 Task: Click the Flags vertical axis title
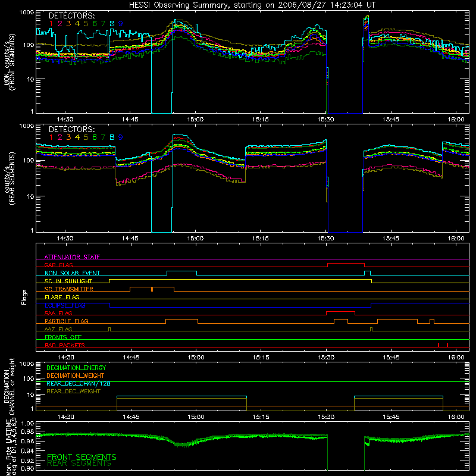click(x=24, y=297)
